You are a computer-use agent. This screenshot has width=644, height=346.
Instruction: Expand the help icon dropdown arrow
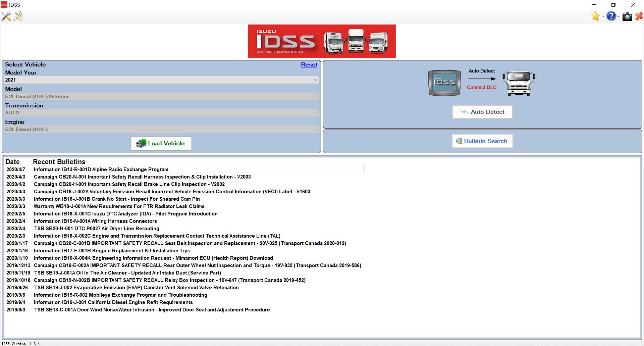click(619, 16)
